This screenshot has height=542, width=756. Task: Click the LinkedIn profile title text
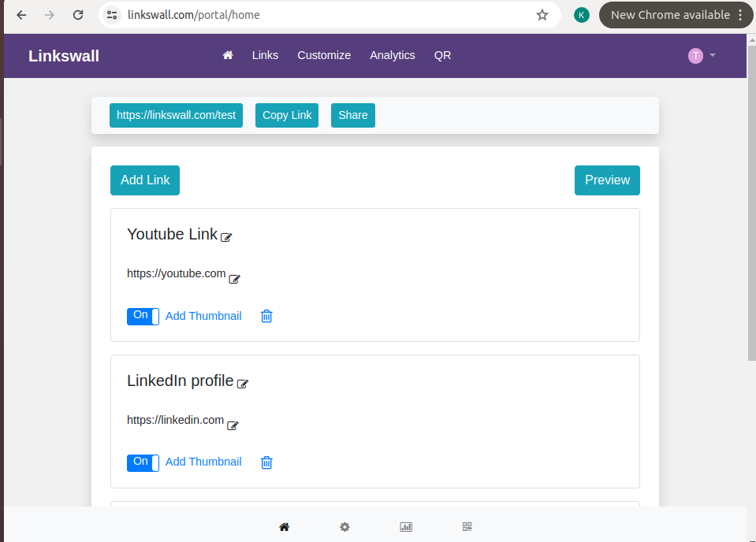coord(180,381)
